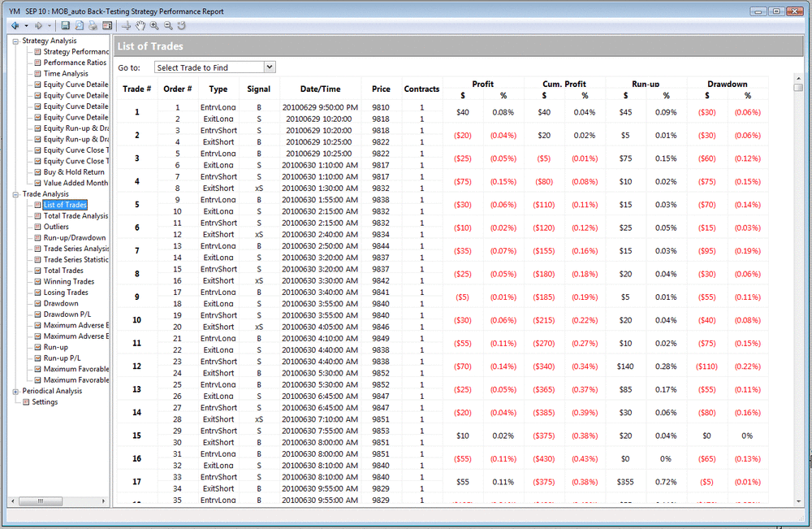Click trade number 12 cell
Image resolution: width=812 pixels, height=529 pixels.
(x=136, y=366)
